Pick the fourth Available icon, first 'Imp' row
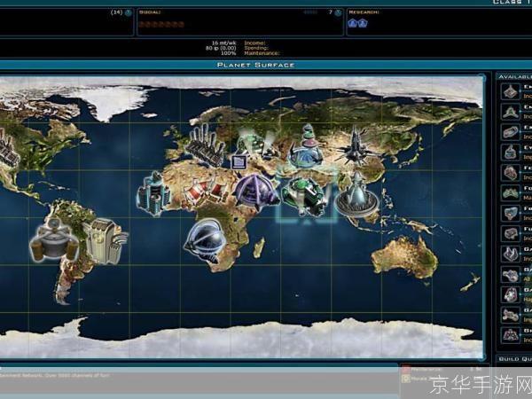532x399 pixels. click(x=511, y=153)
